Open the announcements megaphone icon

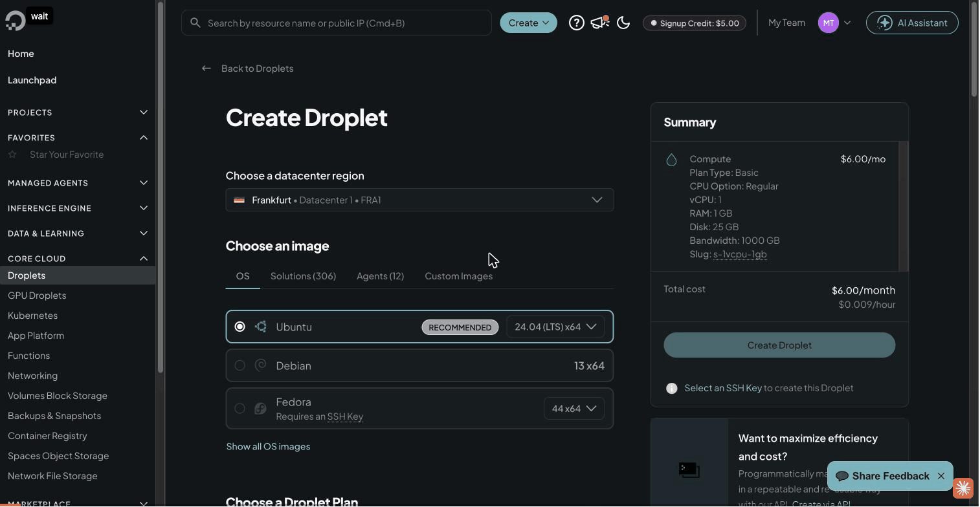(600, 23)
